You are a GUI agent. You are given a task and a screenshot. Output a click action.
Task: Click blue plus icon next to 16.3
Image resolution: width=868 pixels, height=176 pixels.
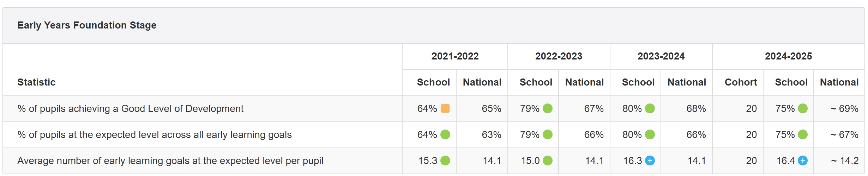tap(650, 161)
